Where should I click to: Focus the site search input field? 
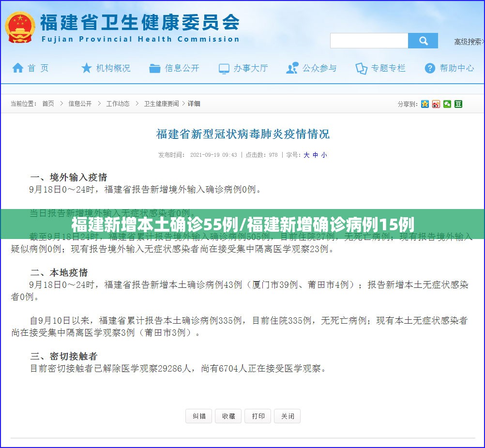click(x=369, y=41)
